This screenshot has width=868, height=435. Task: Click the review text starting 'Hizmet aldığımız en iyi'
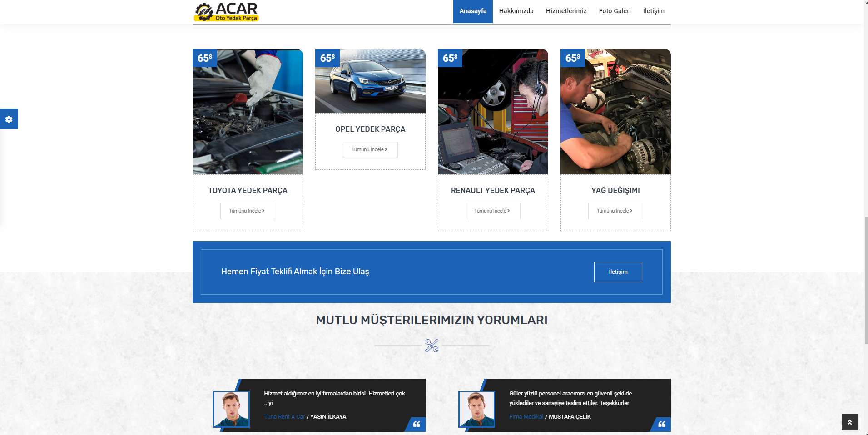pyautogui.click(x=334, y=398)
